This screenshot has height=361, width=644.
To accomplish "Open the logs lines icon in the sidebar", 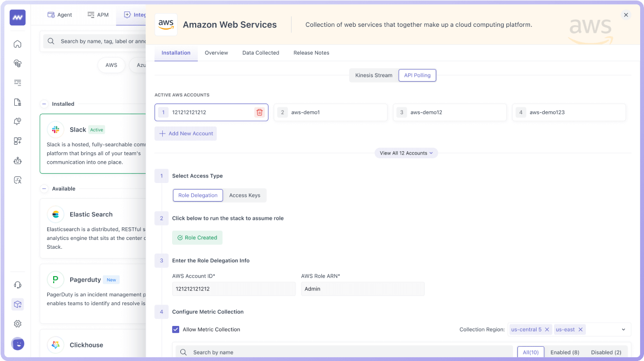I will tap(18, 83).
